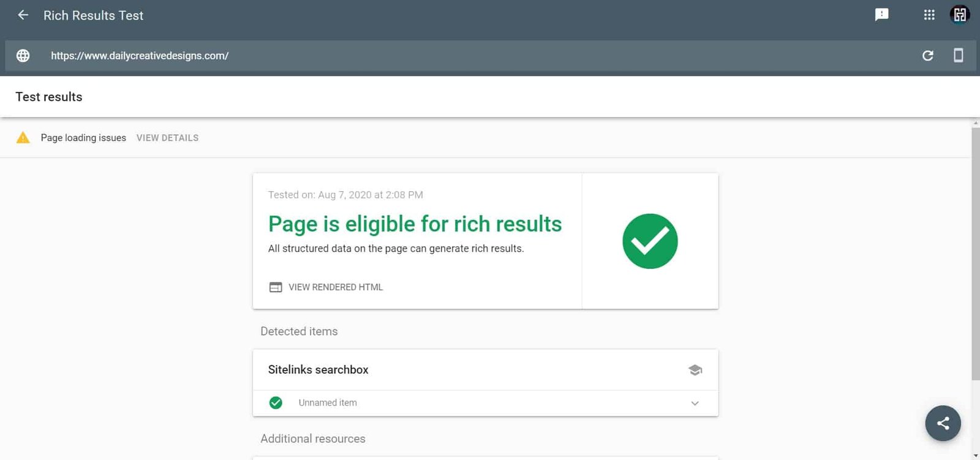The height and width of the screenshot is (460, 980).
Task: Rerun test with refresh icon
Action: tap(927, 56)
